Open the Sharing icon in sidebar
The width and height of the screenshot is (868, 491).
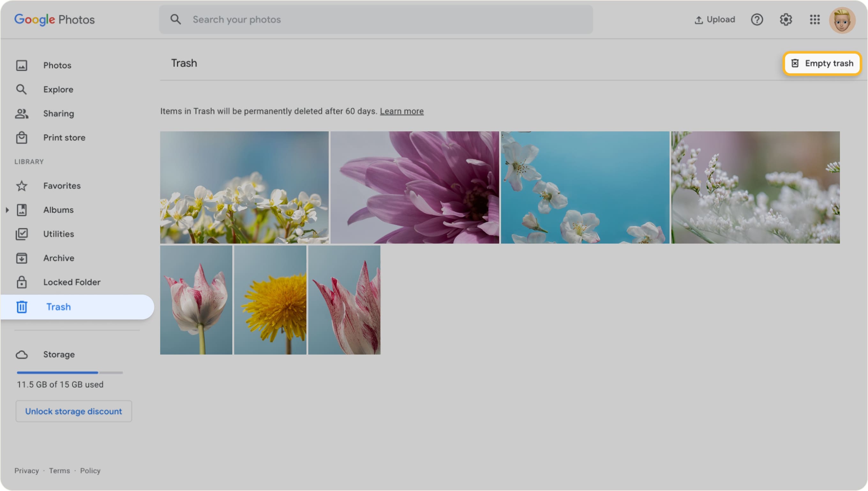(22, 113)
